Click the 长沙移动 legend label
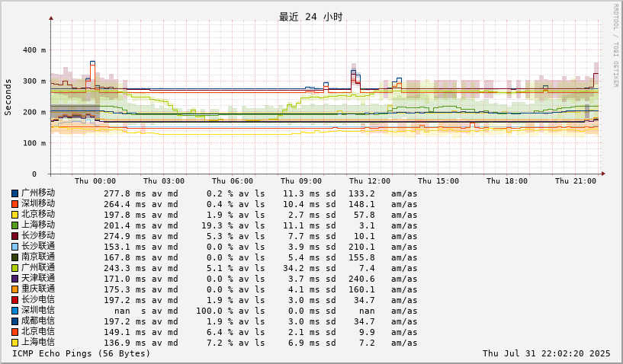 pyautogui.click(x=38, y=236)
